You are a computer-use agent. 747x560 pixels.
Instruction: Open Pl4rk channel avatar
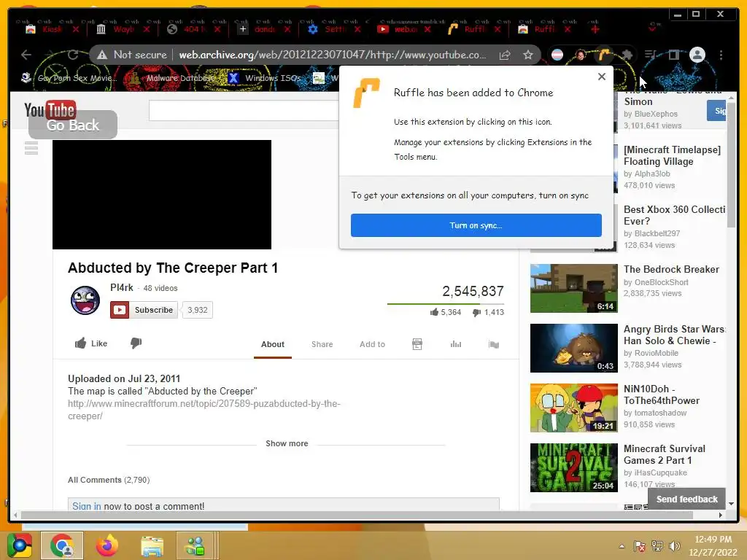[x=85, y=300]
